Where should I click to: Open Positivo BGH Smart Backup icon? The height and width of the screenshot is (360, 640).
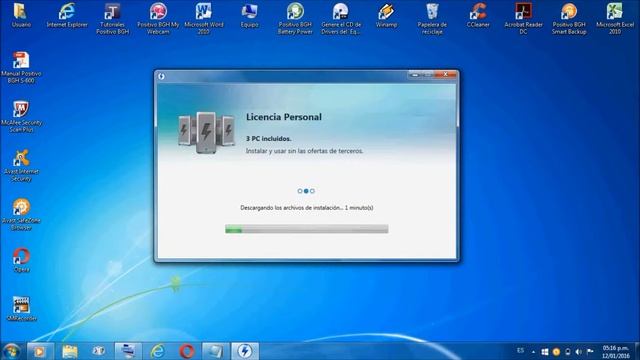pos(569,18)
